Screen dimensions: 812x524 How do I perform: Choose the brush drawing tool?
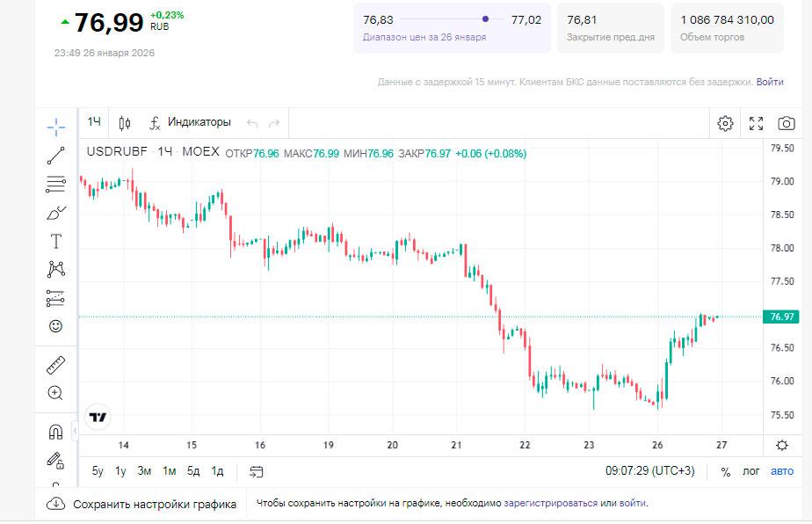56,213
